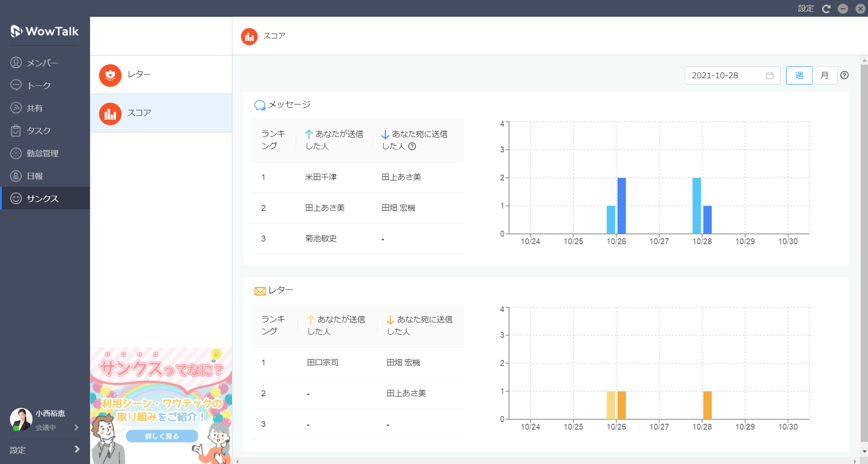Select the スコア list item

[x=161, y=113]
